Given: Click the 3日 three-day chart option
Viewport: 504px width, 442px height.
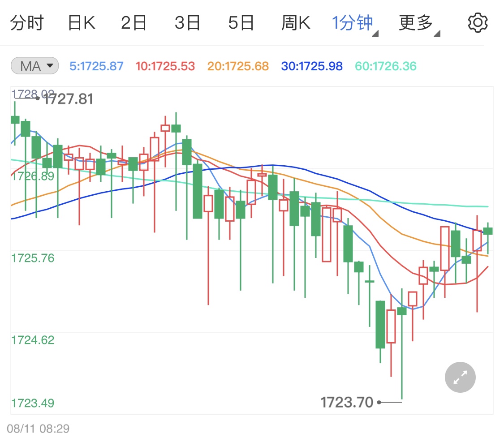Looking at the screenshot, I should point(188,22).
